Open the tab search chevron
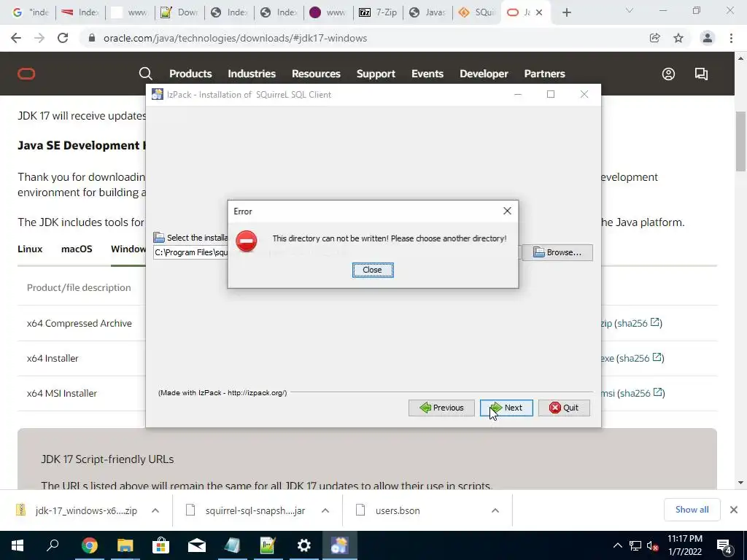This screenshot has height=560, width=747. [x=630, y=10]
